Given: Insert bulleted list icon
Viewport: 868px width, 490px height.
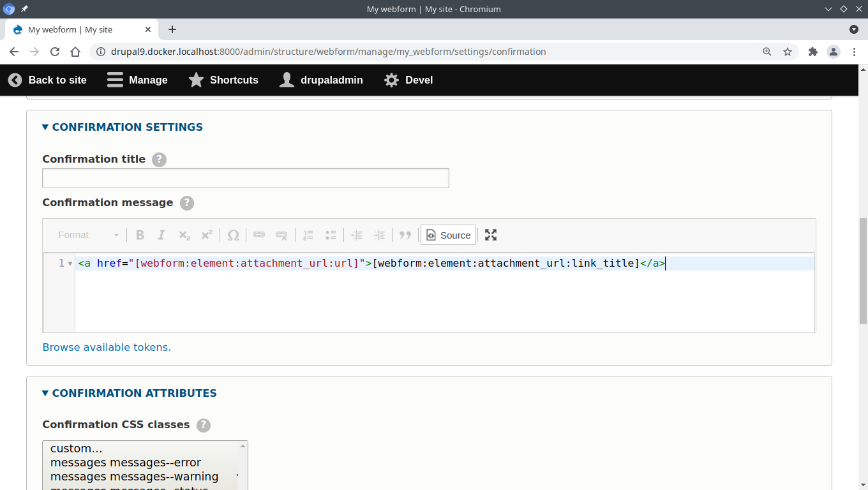Looking at the screenshot, I should pos(331,235).
